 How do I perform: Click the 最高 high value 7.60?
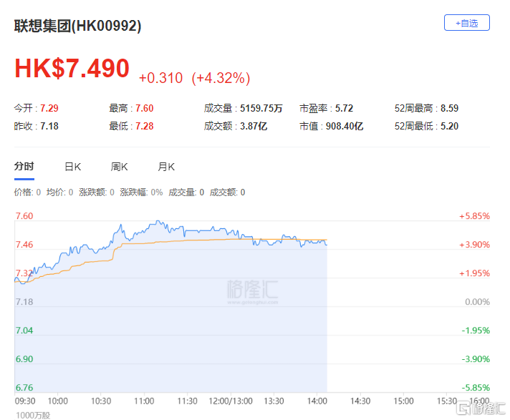click(145, 108)
